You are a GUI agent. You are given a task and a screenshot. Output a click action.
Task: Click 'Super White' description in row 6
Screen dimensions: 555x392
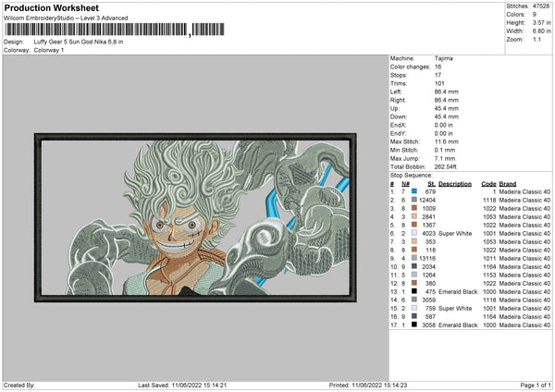click(x=455, y=233)
